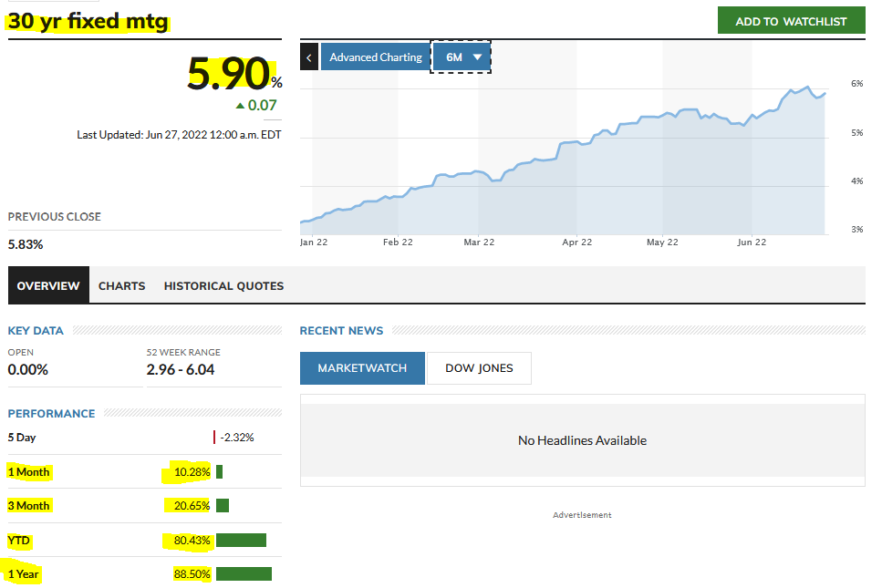Image resolution: width=882 pixels, height=588 pixels.
Task: Click the Feb 22 label on chart axis
Action: pos(398,242)
